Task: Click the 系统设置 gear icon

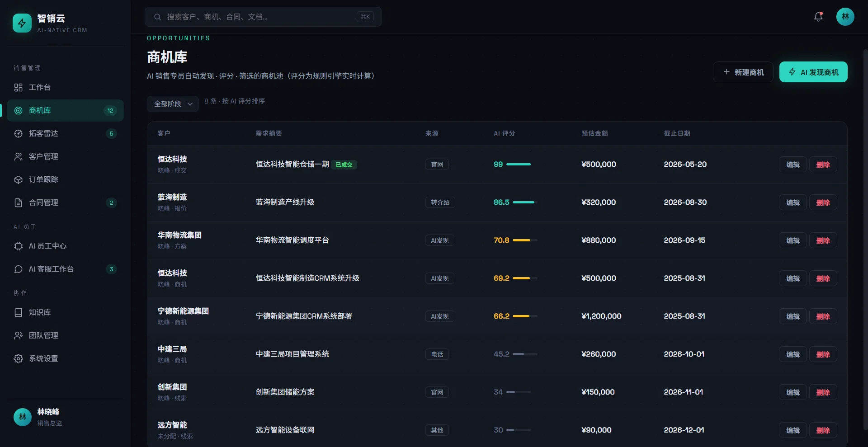Action: click(x=19, y=358)
